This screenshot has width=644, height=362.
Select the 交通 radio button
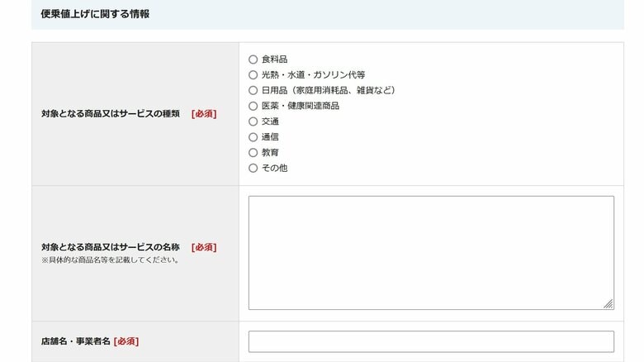coord(253,121)
